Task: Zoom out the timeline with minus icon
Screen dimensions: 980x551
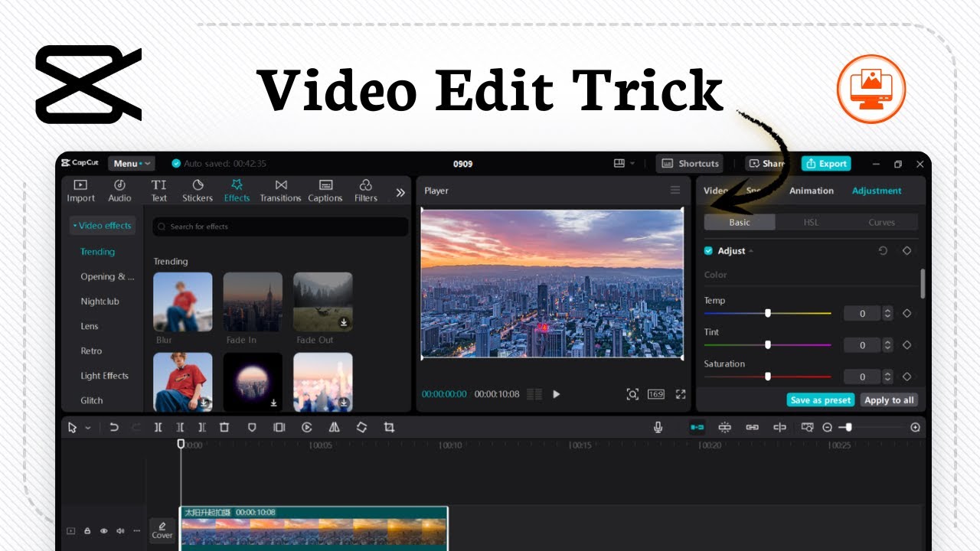Action: tap(827, 427)
